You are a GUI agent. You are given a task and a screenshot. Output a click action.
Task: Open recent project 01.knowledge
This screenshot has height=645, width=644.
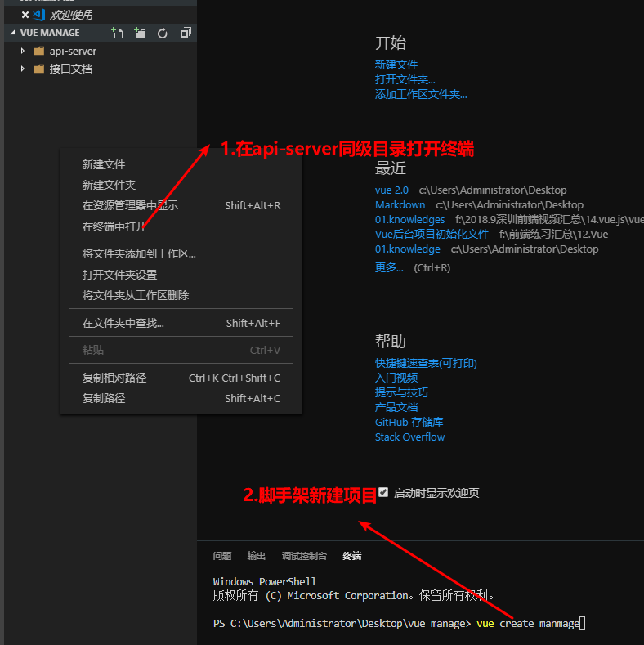(x=407, y=249)
